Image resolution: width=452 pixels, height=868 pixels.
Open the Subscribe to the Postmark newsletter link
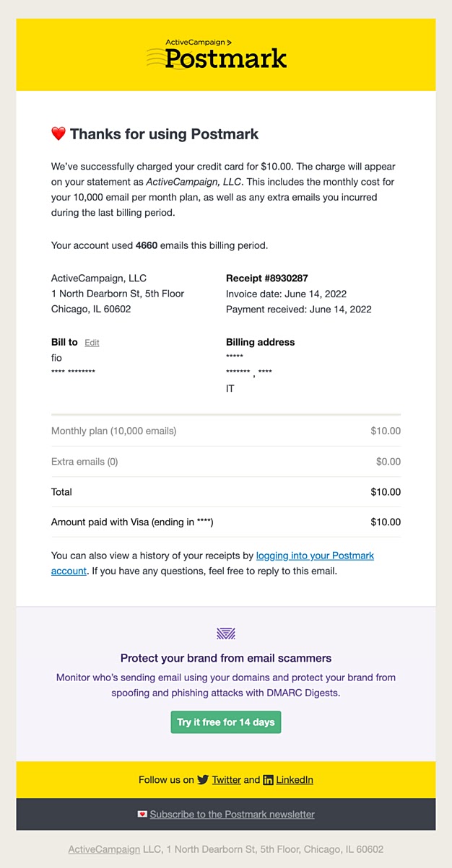point(232,815)
